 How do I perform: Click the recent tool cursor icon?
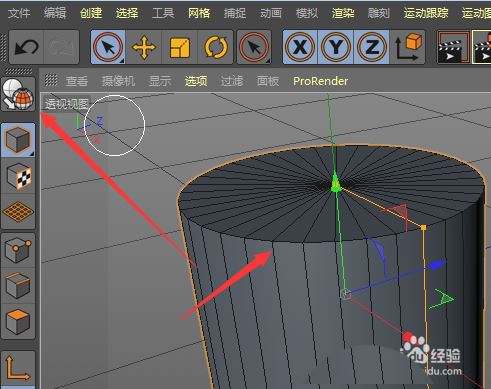coord(254,47)
